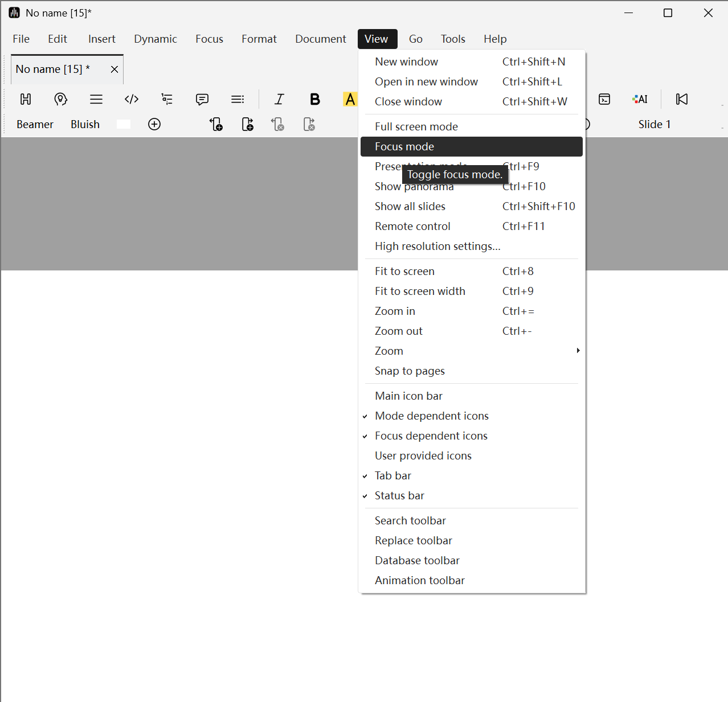Screen dimensions: 728x702
Task: Open the terminal session icon
Action: pos(604,99)
